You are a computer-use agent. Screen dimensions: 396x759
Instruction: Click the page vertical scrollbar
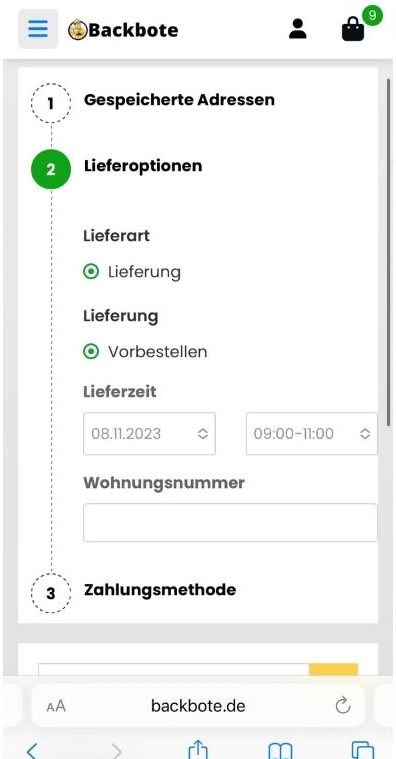[x=388, y=252]
